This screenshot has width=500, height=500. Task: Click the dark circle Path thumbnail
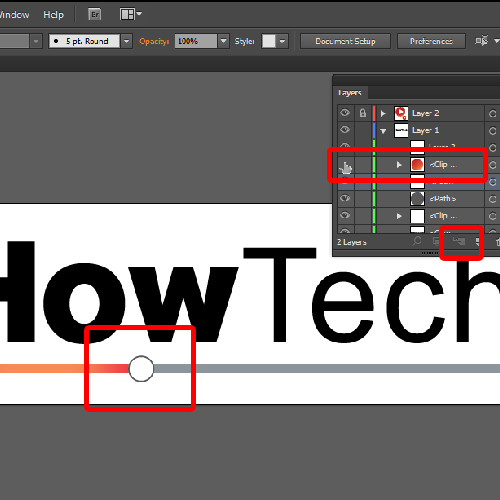pyautogui.click(x=417, y=199)
